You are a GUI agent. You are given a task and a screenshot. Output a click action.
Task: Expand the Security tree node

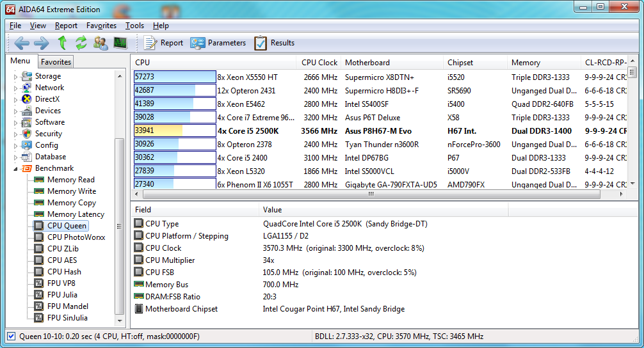tap(15, 134)
